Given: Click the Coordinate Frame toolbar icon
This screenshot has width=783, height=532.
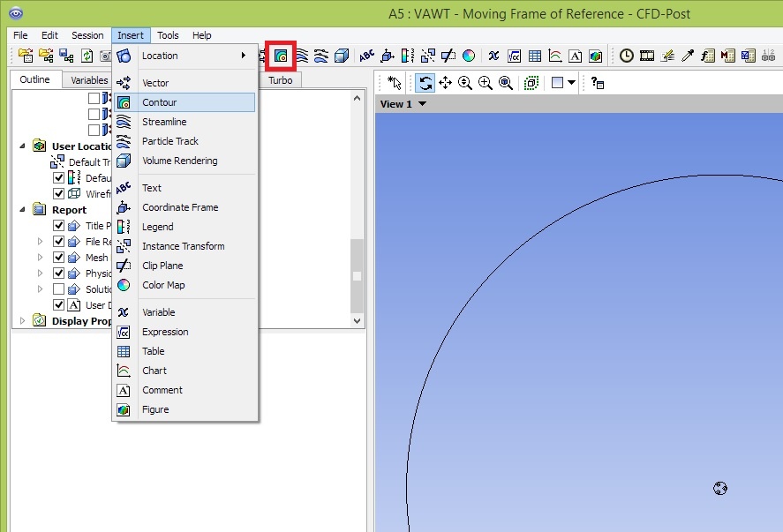Looking at the screenshot, I should 387,56.
